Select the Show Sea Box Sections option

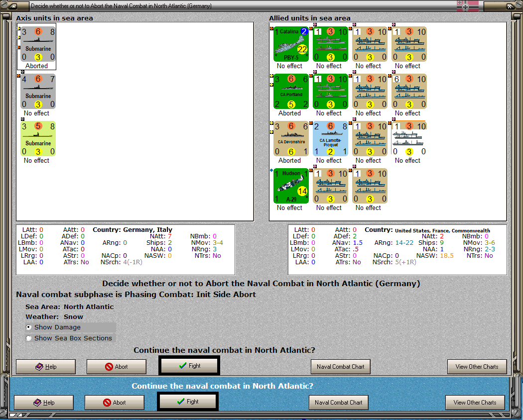29,338
